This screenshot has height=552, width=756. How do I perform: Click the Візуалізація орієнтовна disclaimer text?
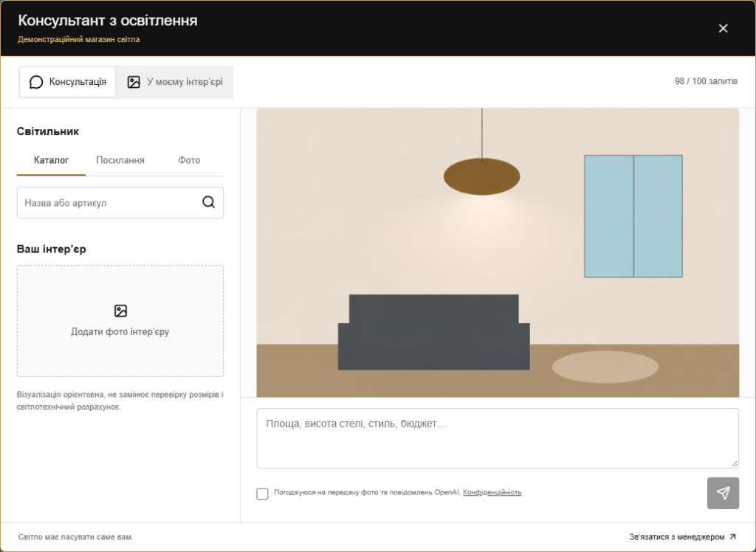click(x=120, y=401)
